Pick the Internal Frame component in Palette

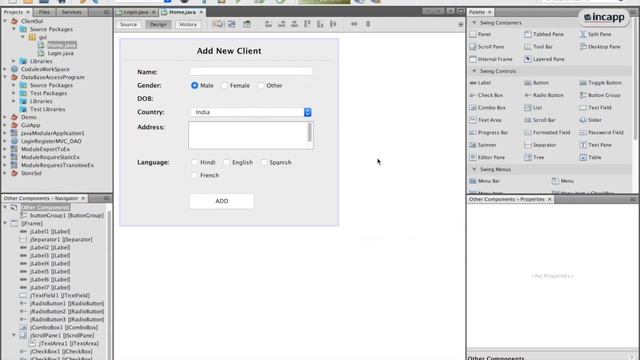tap(491, 59)
